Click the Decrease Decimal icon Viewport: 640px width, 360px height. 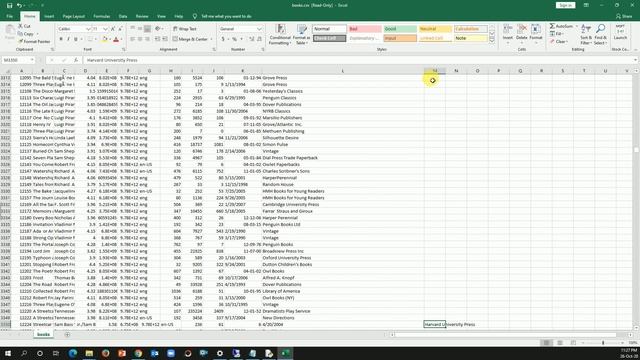[x=259, y=39]
